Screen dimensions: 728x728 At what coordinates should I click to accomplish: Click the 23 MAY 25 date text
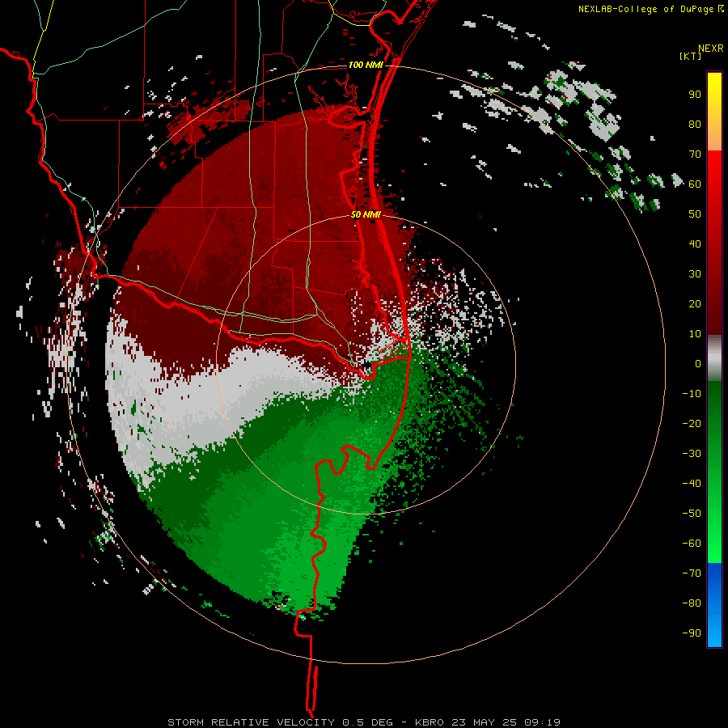[x=485, y=722]
